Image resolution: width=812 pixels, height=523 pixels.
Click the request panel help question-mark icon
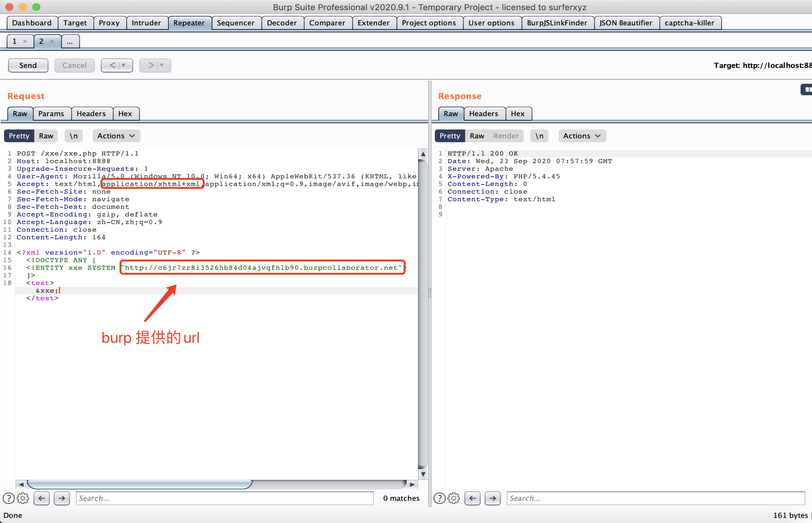[x=9, y=498]
